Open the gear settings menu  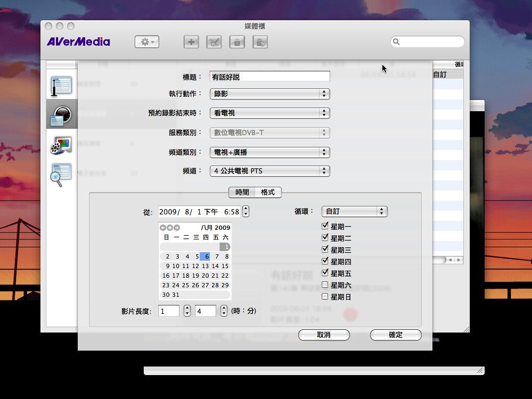pyautogui.click(x=146, y=41)
